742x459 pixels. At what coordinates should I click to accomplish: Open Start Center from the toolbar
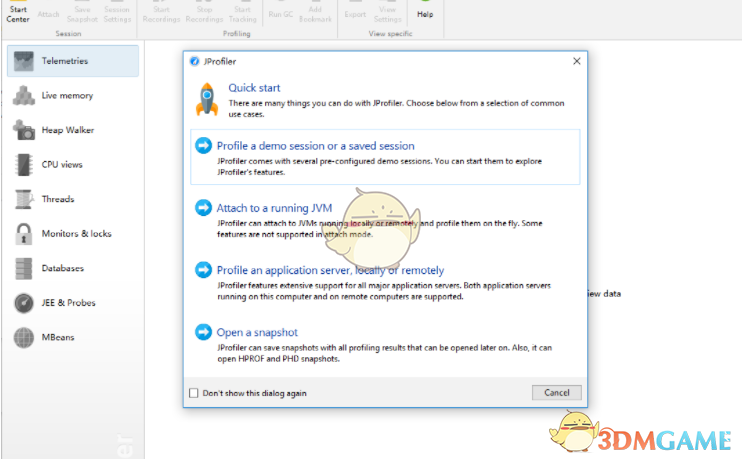18,12
